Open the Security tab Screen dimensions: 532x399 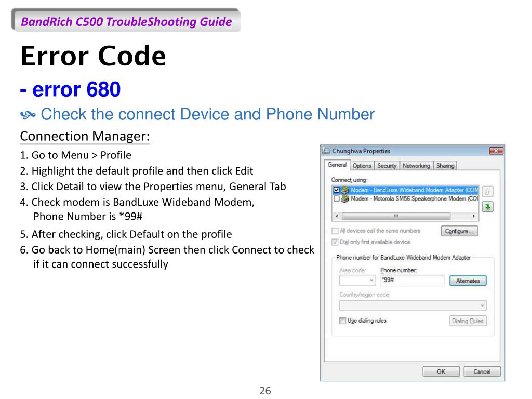pyautogui.click(x=387, y=166)
